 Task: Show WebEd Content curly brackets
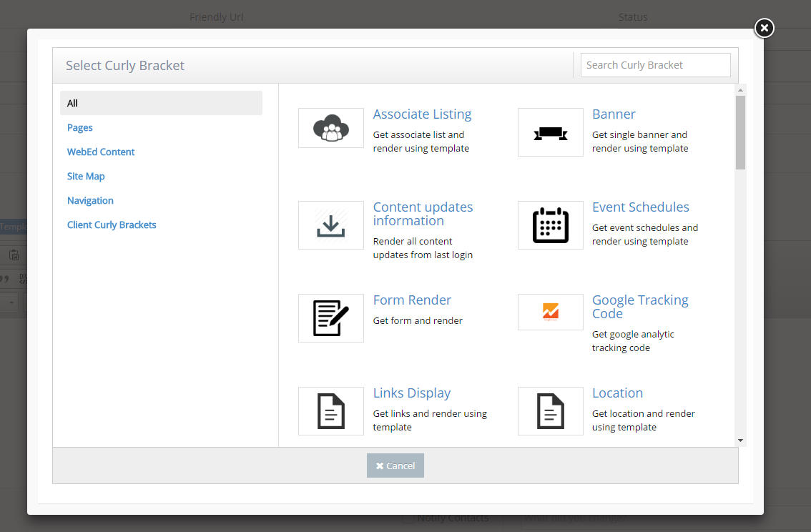101,152
